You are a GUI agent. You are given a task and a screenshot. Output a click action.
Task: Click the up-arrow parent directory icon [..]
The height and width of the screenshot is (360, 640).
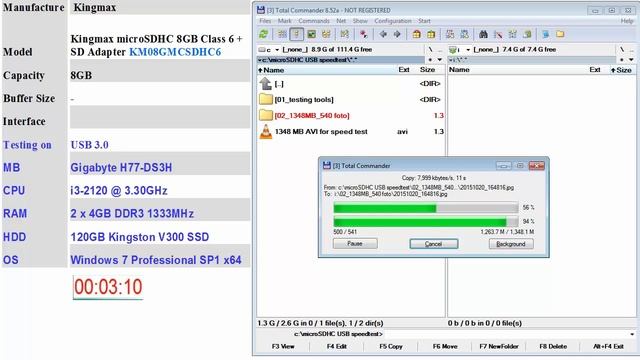(x=265, y=84)
